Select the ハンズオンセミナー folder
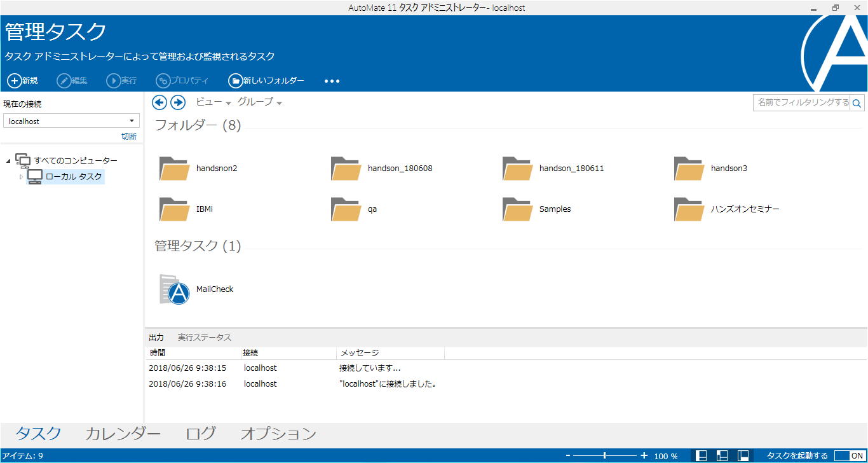The width and height of the screenshot is (868, 463). 726,209
